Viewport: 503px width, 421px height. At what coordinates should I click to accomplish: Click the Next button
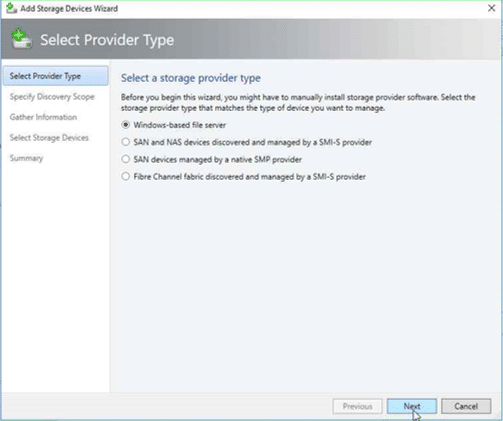tap(412, 406)
